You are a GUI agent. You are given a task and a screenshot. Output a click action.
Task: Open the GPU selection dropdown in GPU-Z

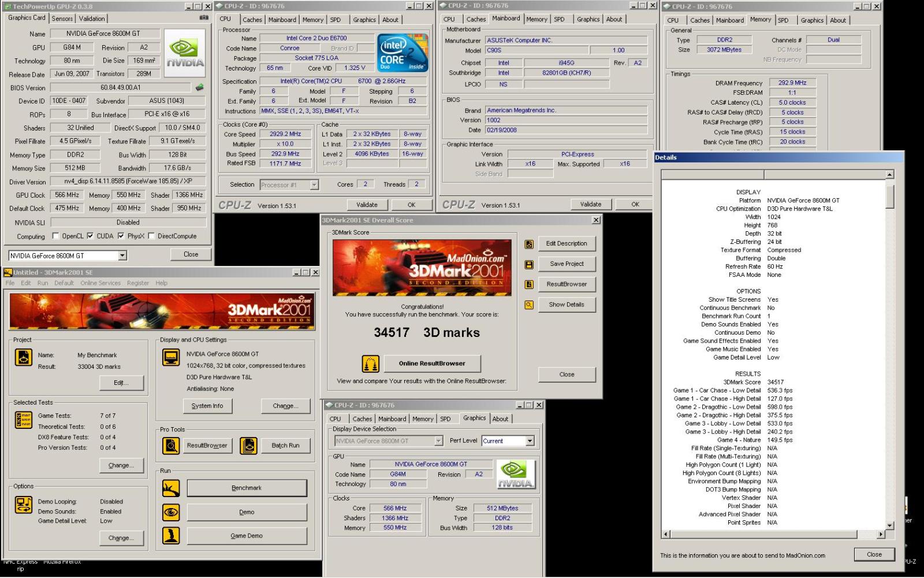tap(122, 255)
